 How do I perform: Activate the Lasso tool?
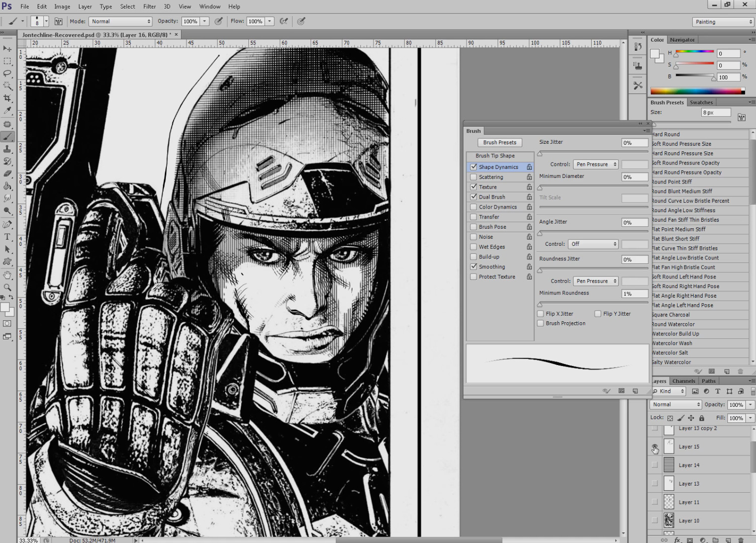click(8, 73)
